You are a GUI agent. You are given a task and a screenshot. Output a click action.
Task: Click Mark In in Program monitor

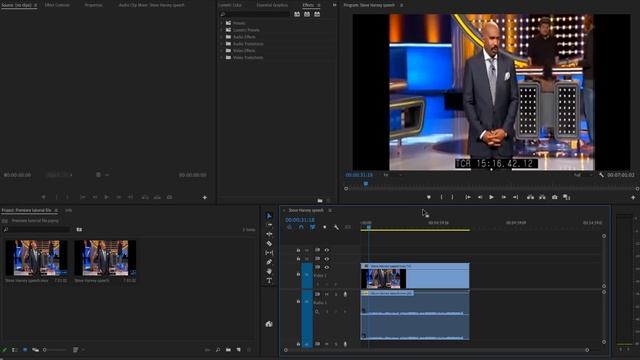tap(441, 197)
